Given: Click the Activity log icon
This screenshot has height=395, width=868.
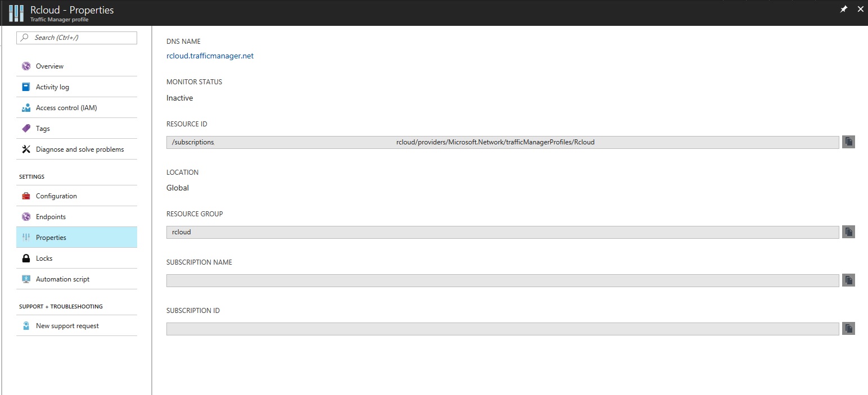Looking at the screenshot, I should click(26, 87).
